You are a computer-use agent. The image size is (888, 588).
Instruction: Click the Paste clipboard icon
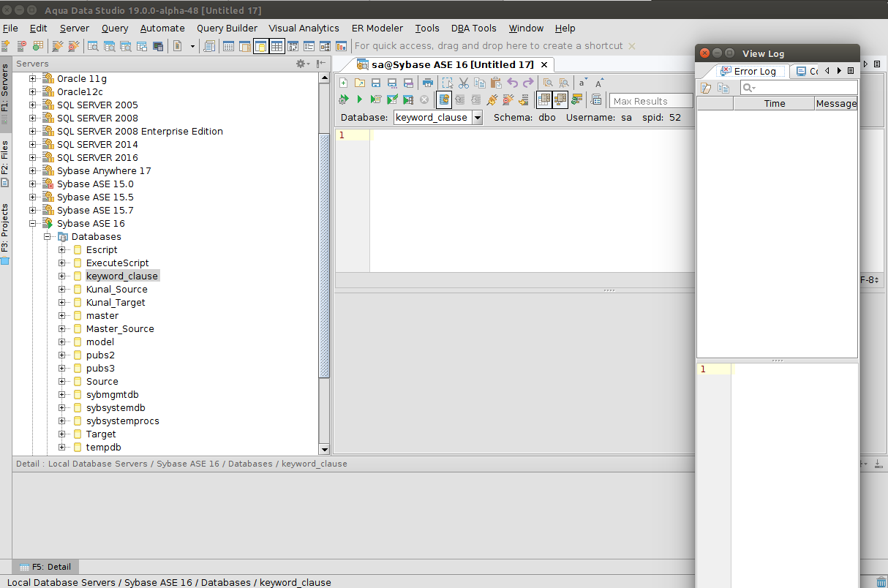[496, 83]
